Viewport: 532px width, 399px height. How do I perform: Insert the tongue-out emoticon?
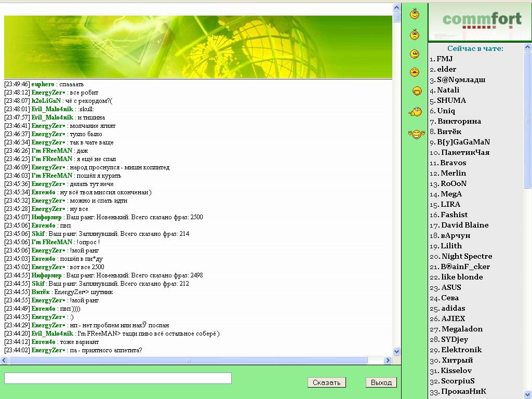click(x=415, y=72)
